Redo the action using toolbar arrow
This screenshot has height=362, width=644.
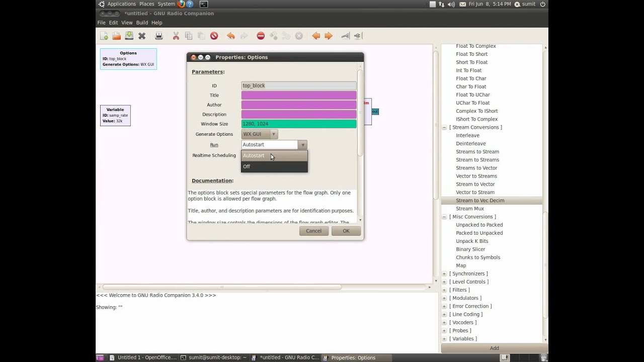point(244,36)
